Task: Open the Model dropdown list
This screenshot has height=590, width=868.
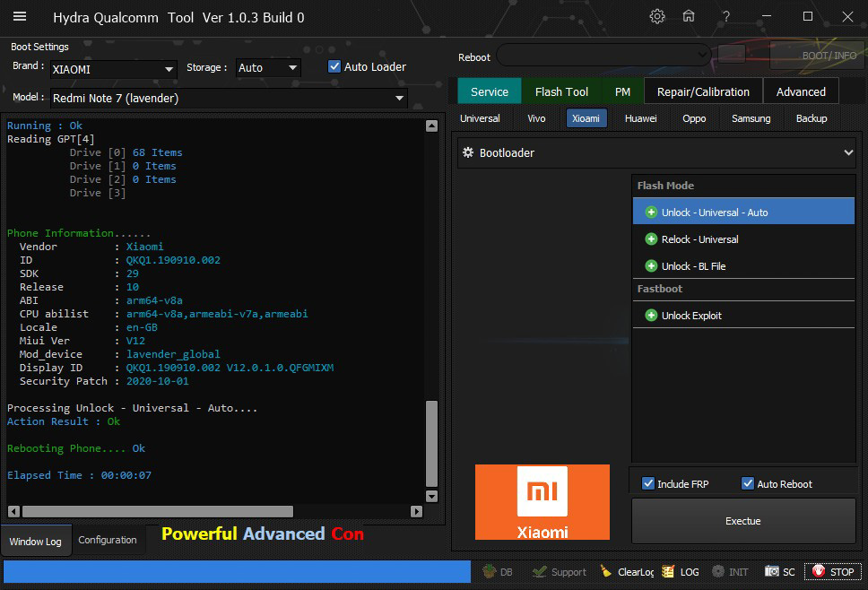Action: point(399,99)
